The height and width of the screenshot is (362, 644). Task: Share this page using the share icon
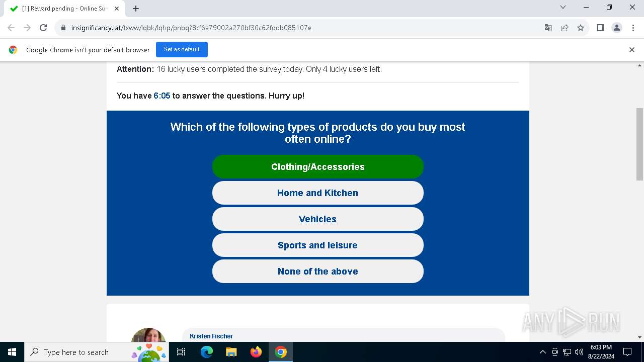click(565, 28)
